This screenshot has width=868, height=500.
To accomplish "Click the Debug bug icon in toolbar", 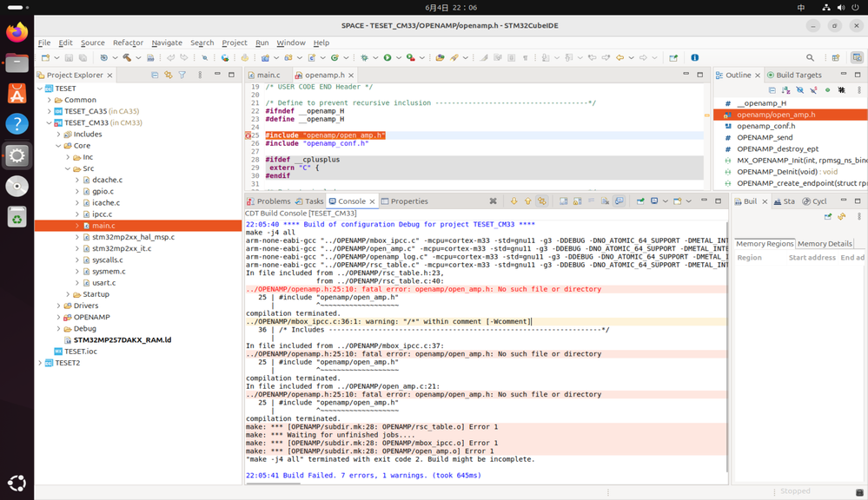I will click(x=364, y=57).
